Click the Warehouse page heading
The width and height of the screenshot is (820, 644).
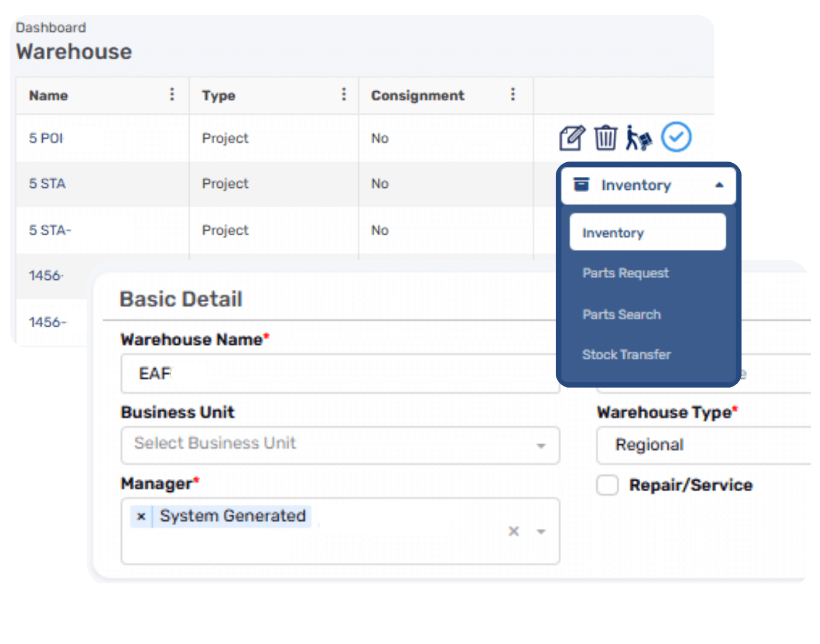[74, 52]
